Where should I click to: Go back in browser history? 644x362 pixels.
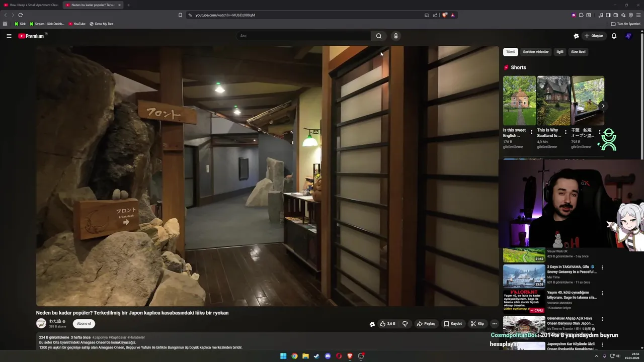(6, 15)
